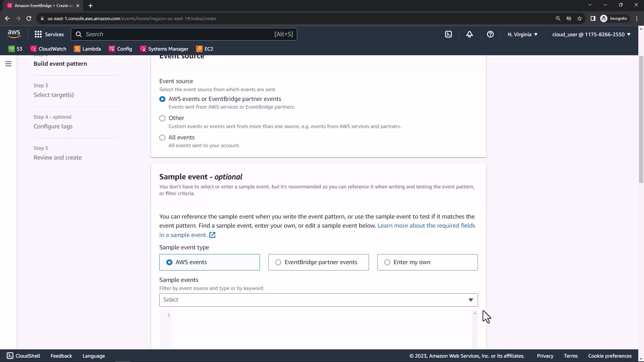Toggle the side navigation hamburger menu
644x362 pixels.
(x=8, y=64)
